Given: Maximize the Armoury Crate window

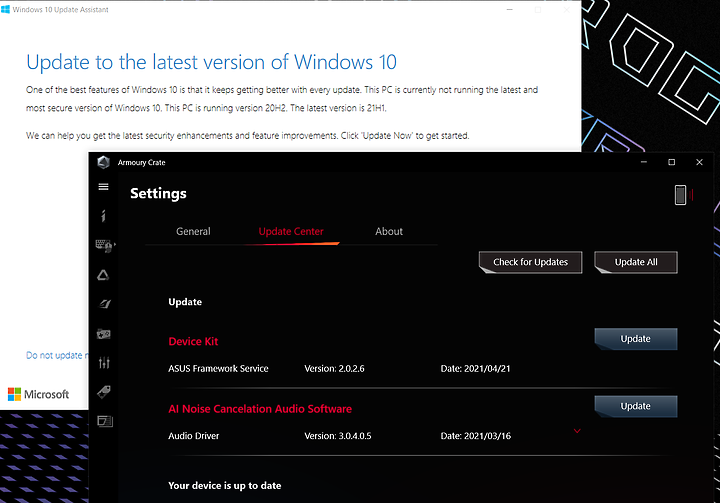Looking at the screenshot, I should (x=671, y=162).
